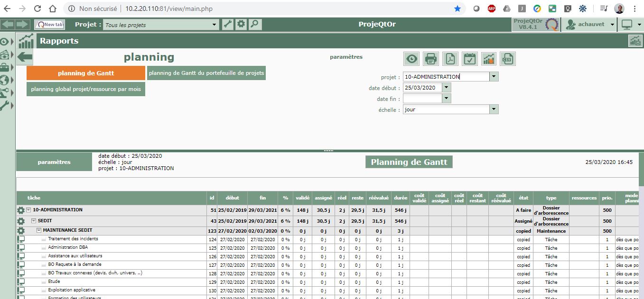Image resolution: width=644 pixels, height=299 pixels.
Task: Export the report to CSV
Action: tap(508, 59)
